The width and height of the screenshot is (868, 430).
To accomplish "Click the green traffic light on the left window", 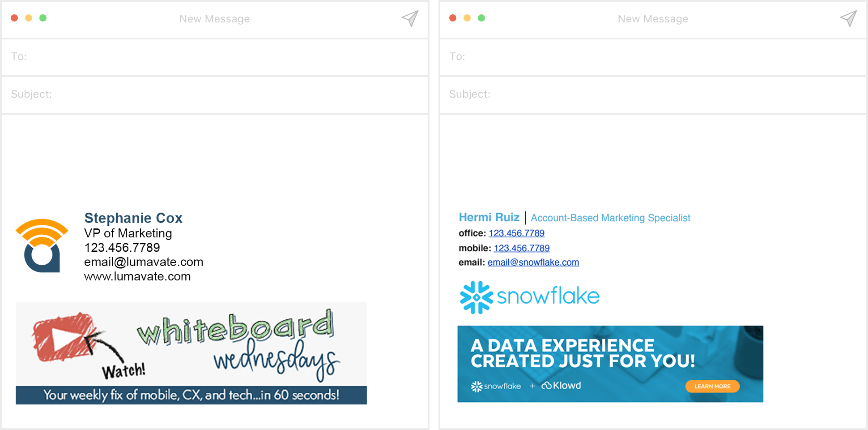I will coord(43,18).
